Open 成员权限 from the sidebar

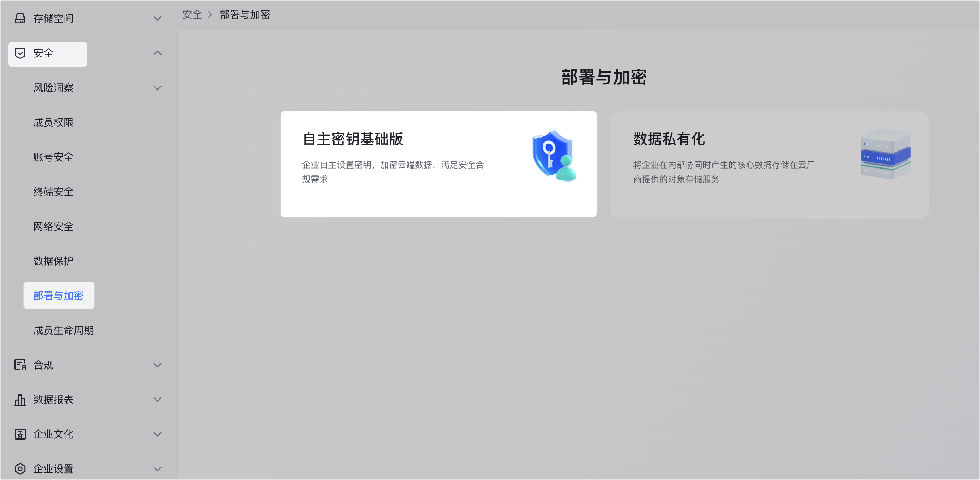click(x=53, y=122)
